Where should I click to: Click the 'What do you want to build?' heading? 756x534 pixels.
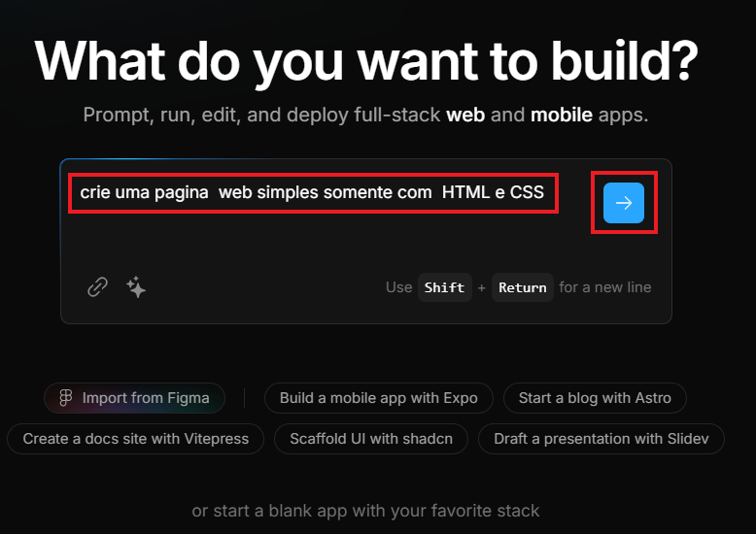click(x=366, y=61)
